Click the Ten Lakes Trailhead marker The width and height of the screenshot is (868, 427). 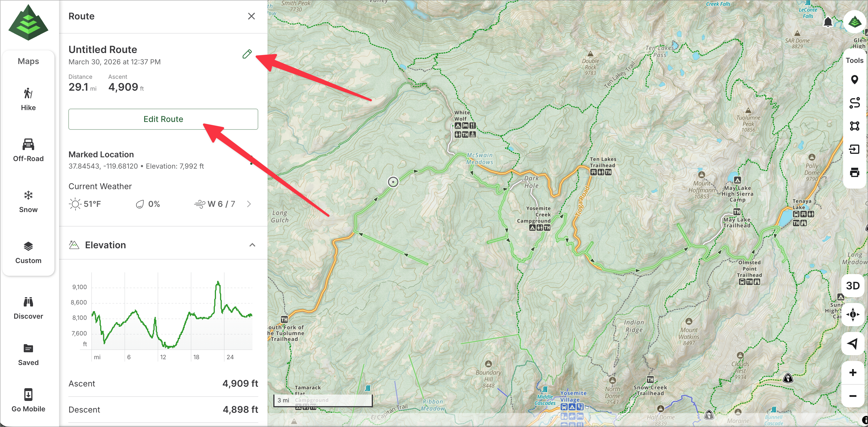(600, 172)
